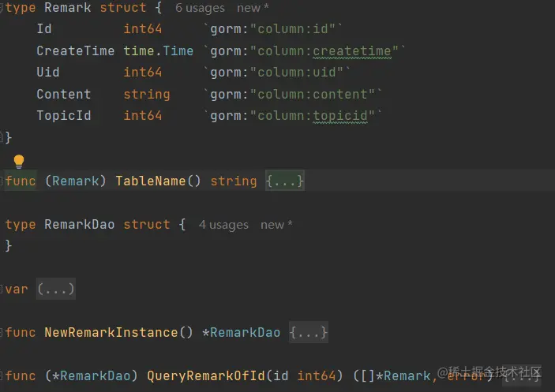
Task: Click the underlined "topicid" column tag text
Action: click(x=340, y=116)
